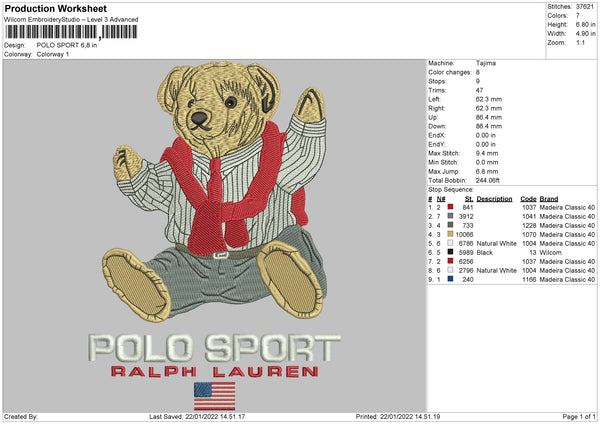Viewport: 600px width, 424px height.
Task: Click the 'Code' column header
Action: (528, 199)
